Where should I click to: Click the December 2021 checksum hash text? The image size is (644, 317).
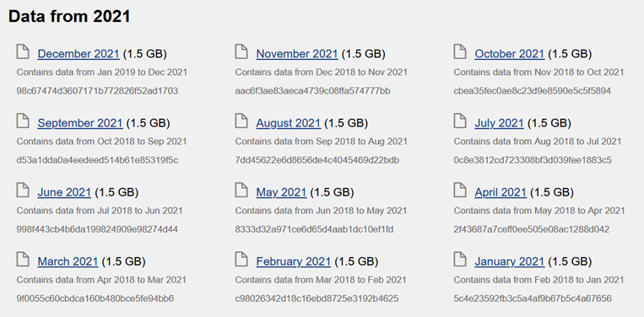97,91
